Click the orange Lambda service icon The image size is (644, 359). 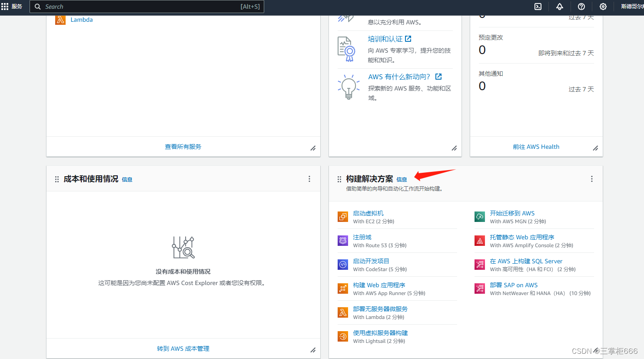[x=60, y=20]
